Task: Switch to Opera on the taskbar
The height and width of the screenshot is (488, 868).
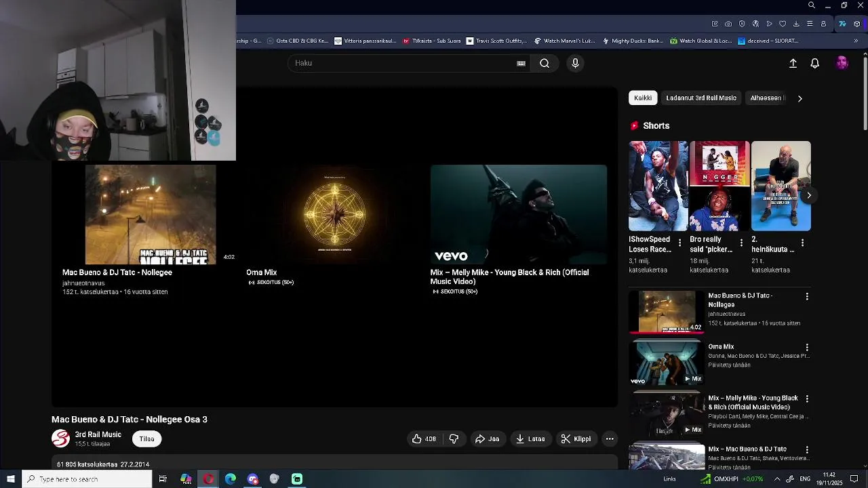Action: pos(208,479)
